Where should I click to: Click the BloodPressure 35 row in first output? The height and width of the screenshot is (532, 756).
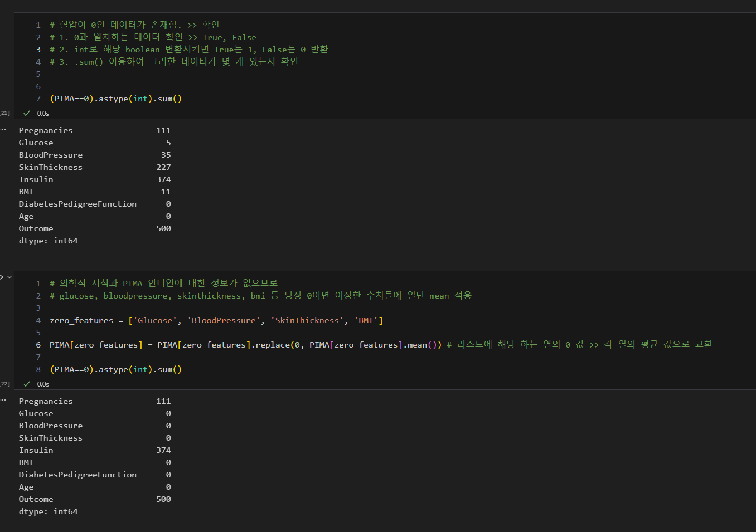[95, 155]
